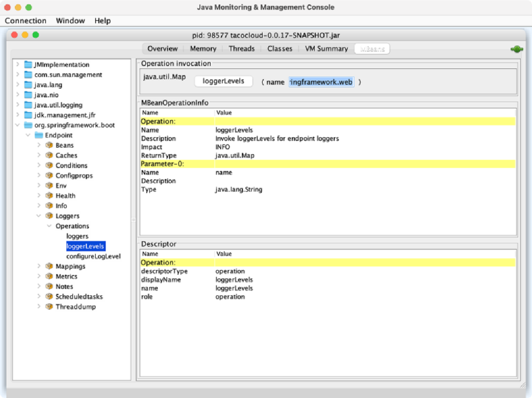Switch to the VM Summary tab

coord(326,49)
